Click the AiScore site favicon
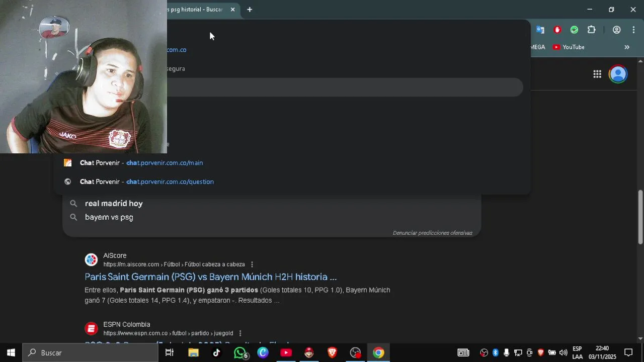Screen dimensions: 644x362 coord(91,260)
